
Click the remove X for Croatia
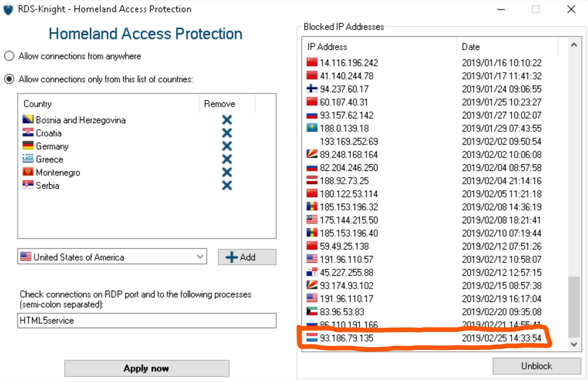(227, 133)
